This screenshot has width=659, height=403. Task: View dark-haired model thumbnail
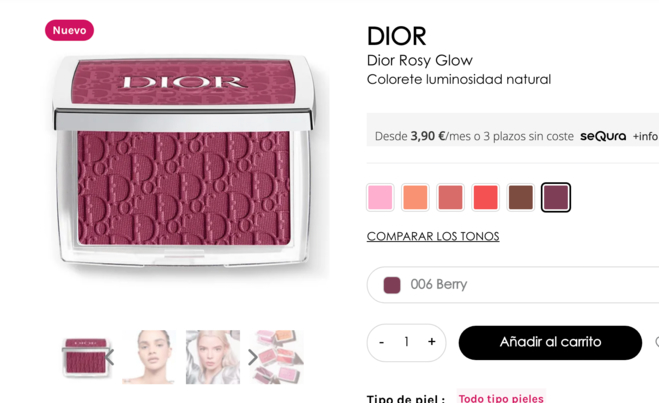click(149, 357)
